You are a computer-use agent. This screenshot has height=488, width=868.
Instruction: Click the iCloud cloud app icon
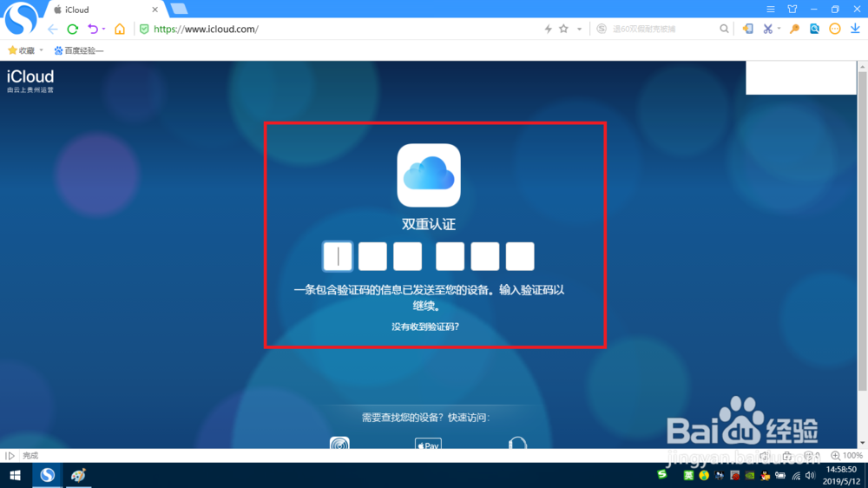coord(429,175)
